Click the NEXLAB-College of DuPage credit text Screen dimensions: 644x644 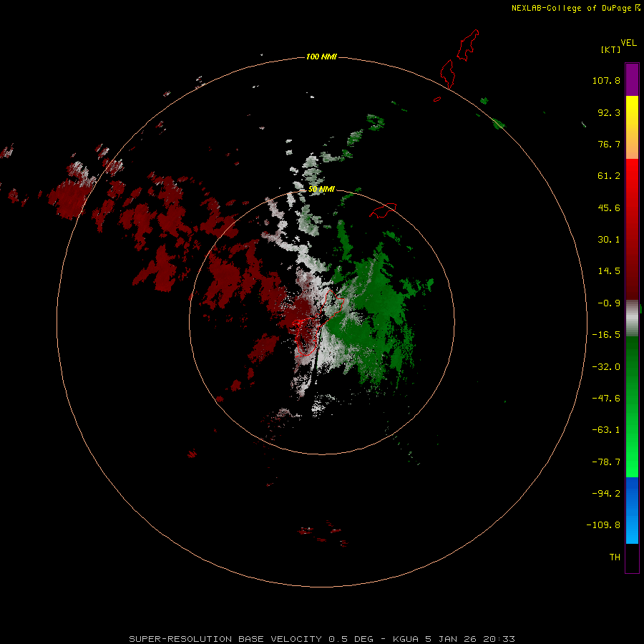[x=571, y=8]
